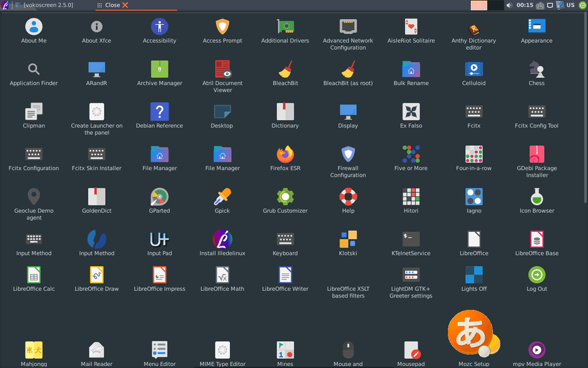Start the Mines game
This screenshot has height=368, width=588.
(285, 354)
